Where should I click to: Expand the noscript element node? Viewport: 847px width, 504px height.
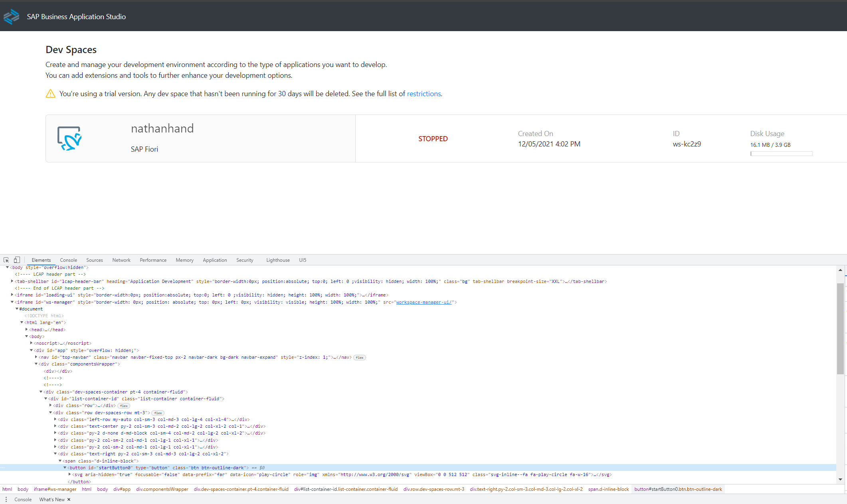click(31, 343)
